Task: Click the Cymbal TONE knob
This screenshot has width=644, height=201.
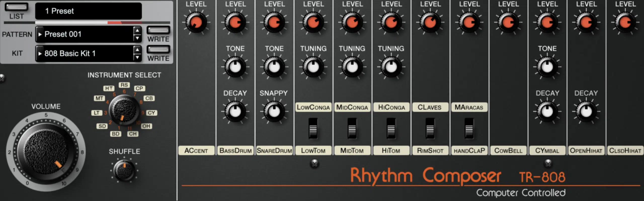Action: (547, 67)
